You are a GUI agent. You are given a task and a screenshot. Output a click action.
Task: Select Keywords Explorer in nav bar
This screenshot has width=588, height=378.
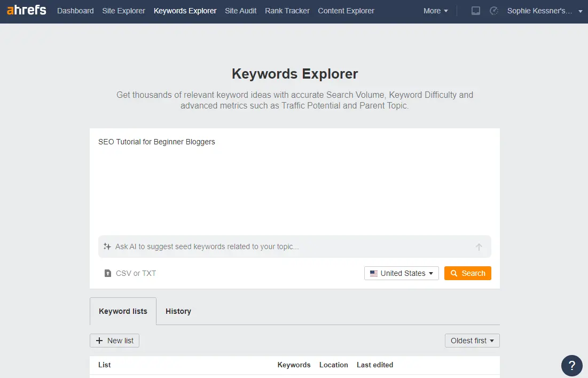(x=185, y=11)
